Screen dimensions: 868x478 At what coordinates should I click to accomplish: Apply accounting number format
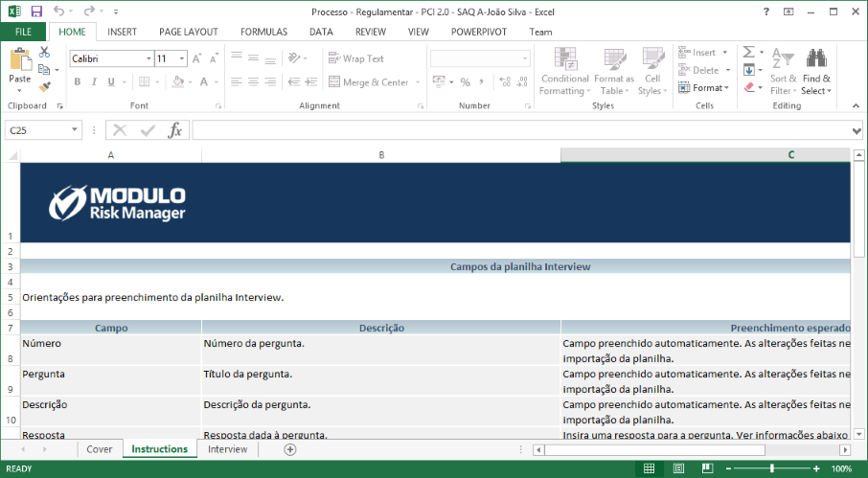[x=439, y=81]
